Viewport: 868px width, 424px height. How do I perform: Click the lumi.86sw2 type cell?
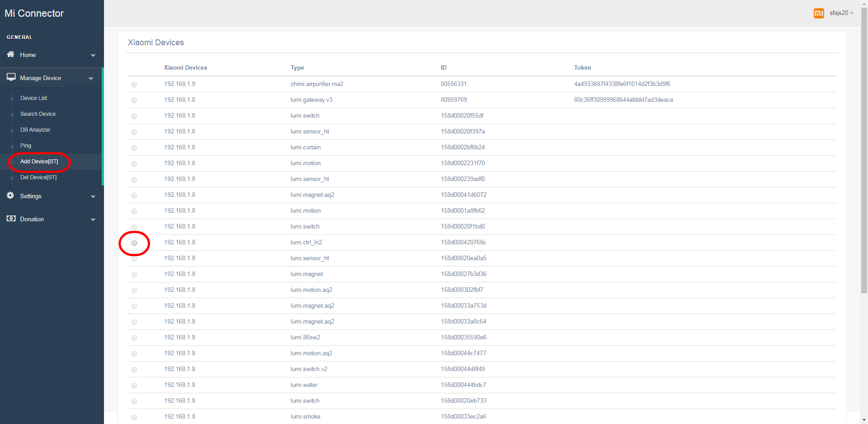pyautogui.click(x=305, y=338)
